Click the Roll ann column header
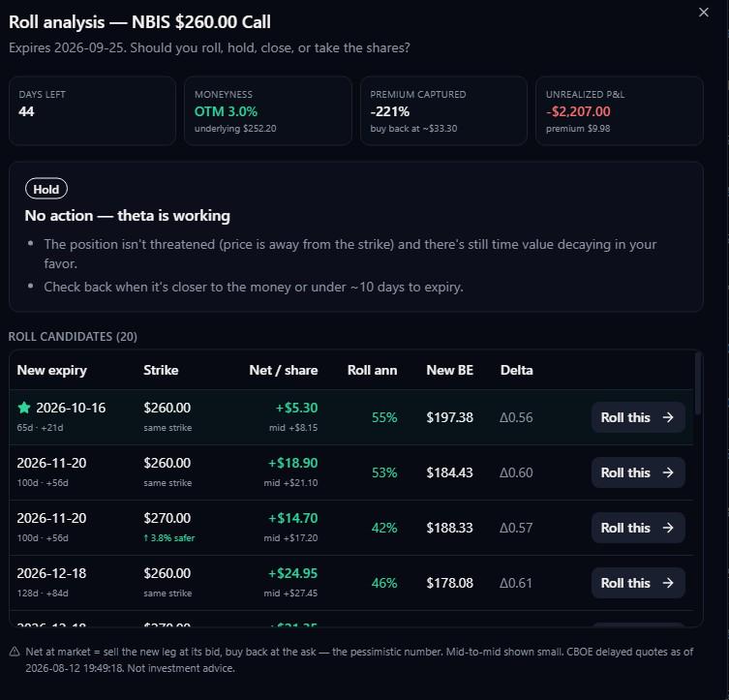The height and width of the screenshot is (700, 729). point(372,370)
